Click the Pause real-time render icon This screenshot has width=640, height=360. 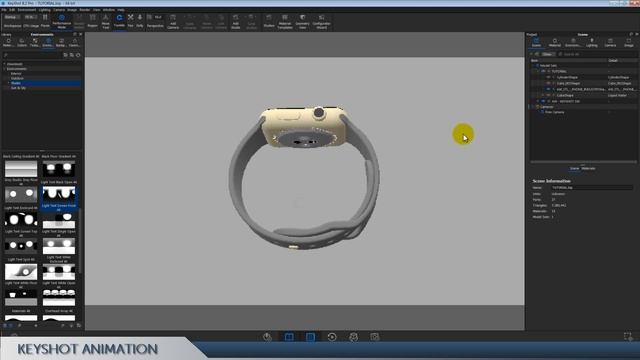[45, 21]
